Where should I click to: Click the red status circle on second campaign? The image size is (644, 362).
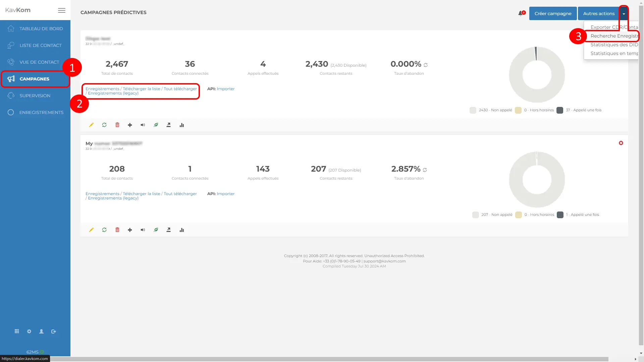click(x=621, y=143)
